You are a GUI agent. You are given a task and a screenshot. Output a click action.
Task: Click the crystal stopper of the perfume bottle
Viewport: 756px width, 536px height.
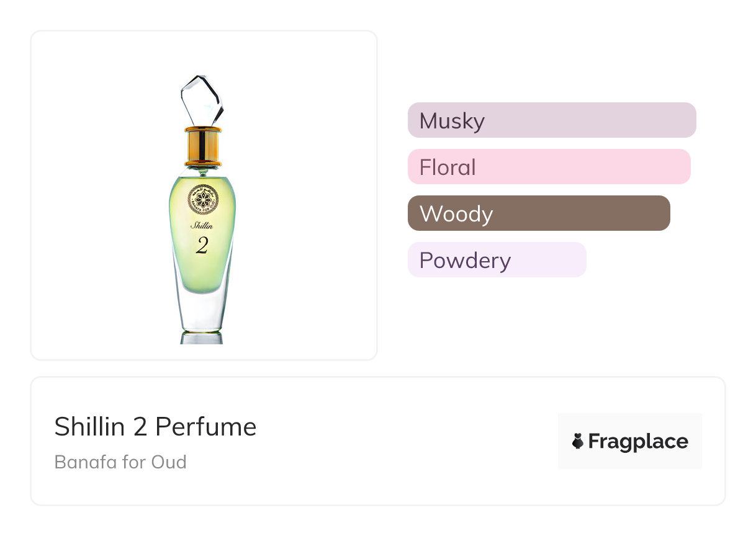[200, 100]
